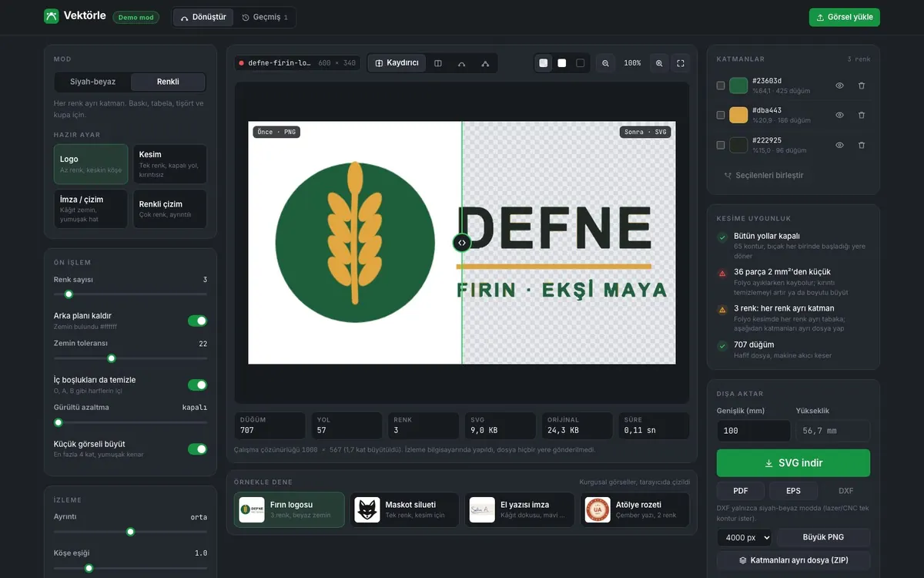Export as PDF

click(x=741, y=491)
